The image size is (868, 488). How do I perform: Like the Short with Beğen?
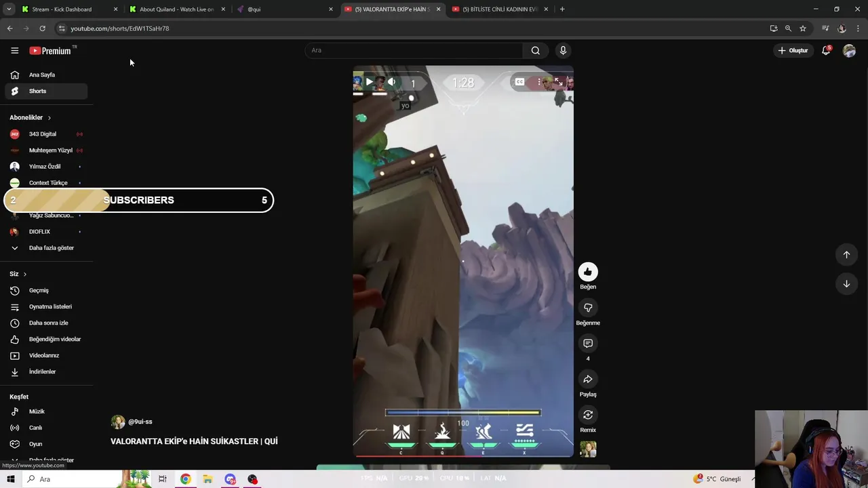coord(588,272)
